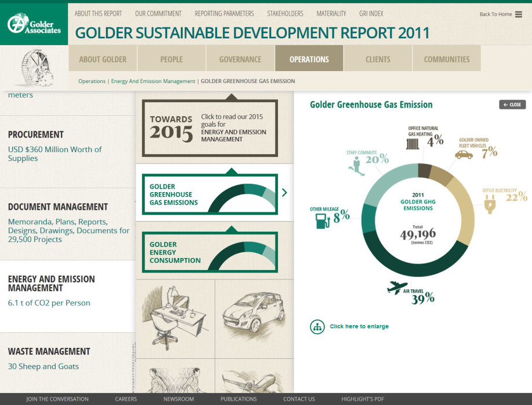
Task: Expand Golder Greenhouse Gas Emissions chevron arrow
Action: (284, 193)
